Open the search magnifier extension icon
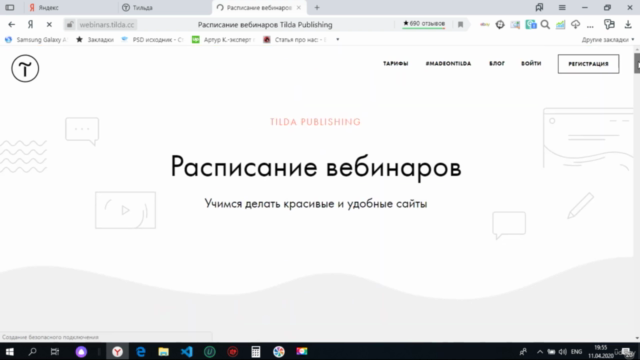This screenshot has width=640, height=360. [x=545, y=24]
